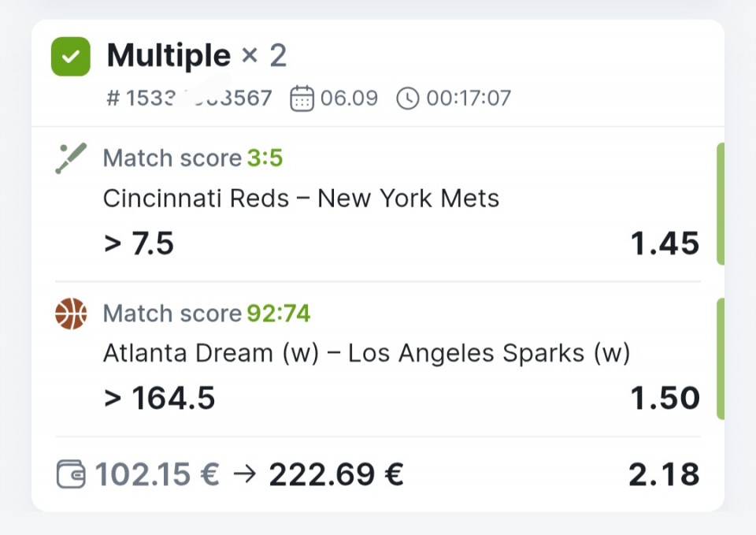Click the over 164.5 selection
756x535 pixels.
[x=160, y=399]
